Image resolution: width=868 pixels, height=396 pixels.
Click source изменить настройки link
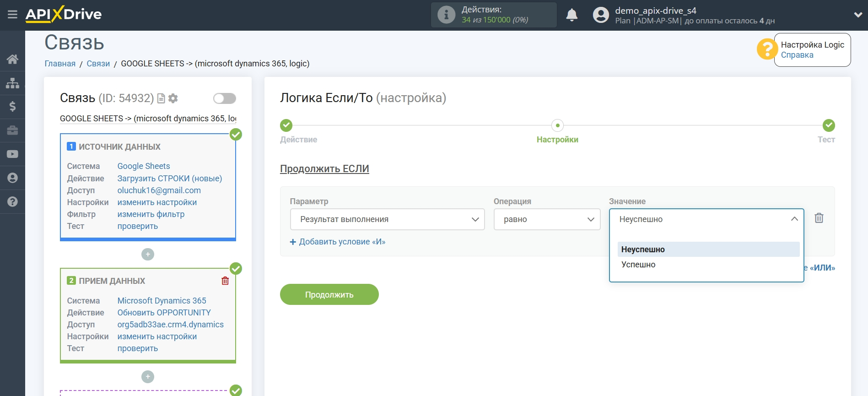157,202
